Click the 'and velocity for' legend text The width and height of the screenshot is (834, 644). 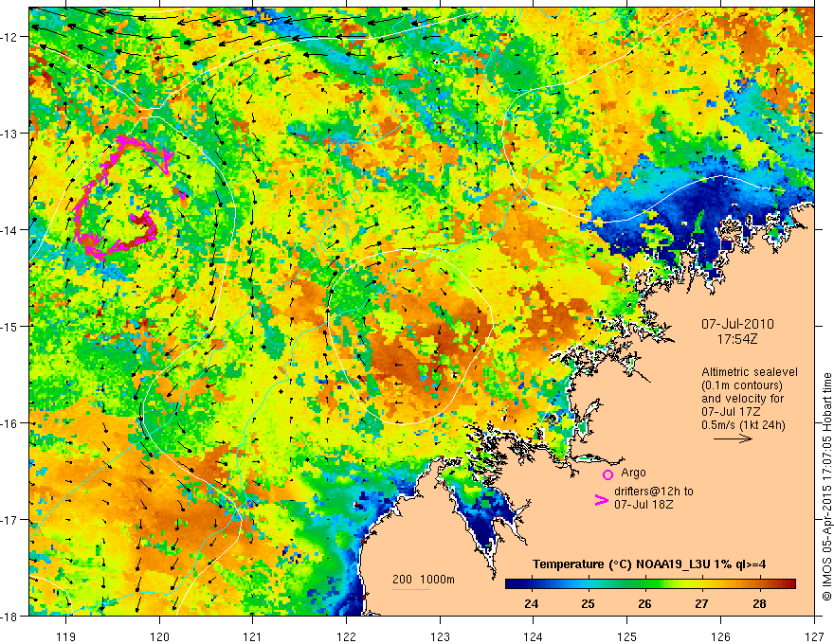(x=742, y=399)
